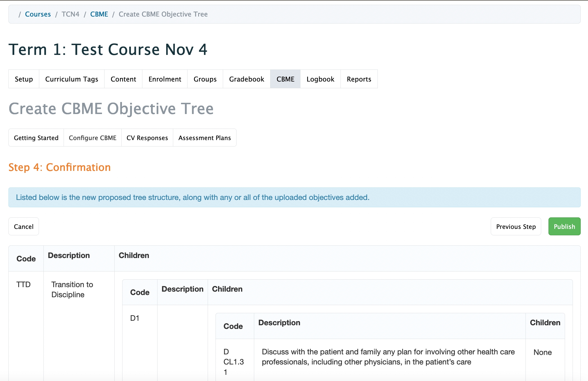The width and height of the screenshot is (588, 381).
Task: Click the green Publish button
Action: click(x=564, y=226)
